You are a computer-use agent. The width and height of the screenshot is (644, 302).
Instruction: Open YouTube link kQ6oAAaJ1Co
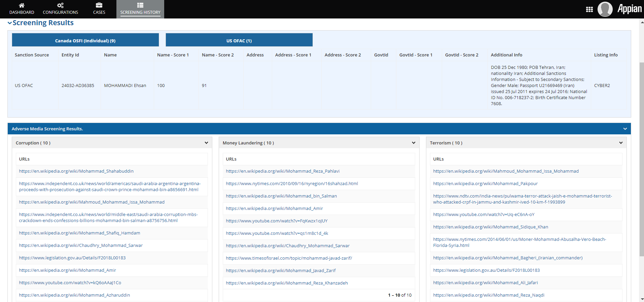(x=70, y=283)
